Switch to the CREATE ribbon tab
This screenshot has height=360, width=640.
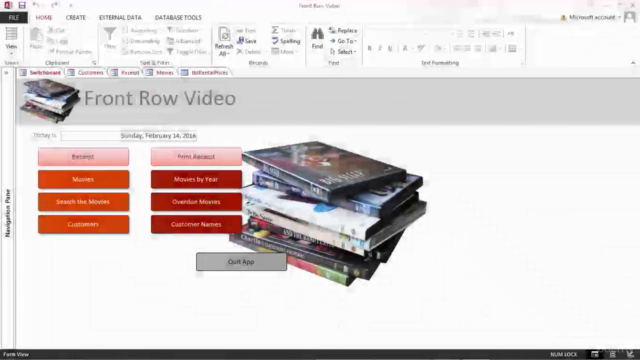(76, 18)
